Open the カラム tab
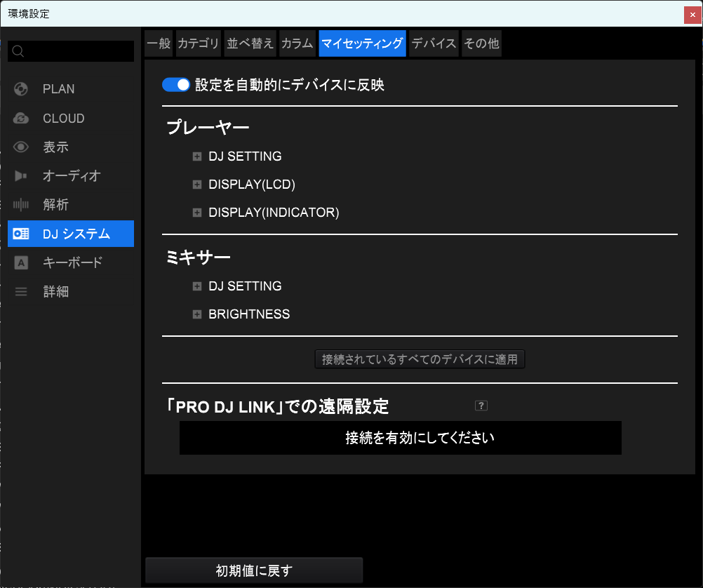The height and width of the screenshot is (588, 703). [x=297, y=44]
